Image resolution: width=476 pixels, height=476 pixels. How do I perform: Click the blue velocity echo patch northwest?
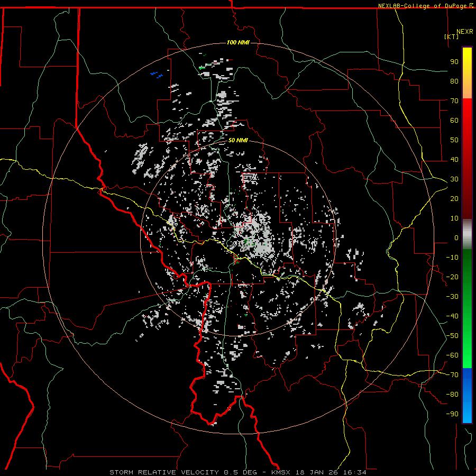[157, 75]
